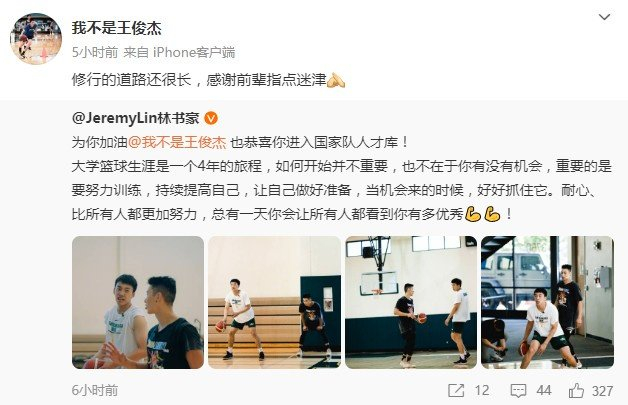Open the 我不是王俊杰 profile avatar
The height and width of the screenshot is (405, 628).
click(x=36, y=38)
